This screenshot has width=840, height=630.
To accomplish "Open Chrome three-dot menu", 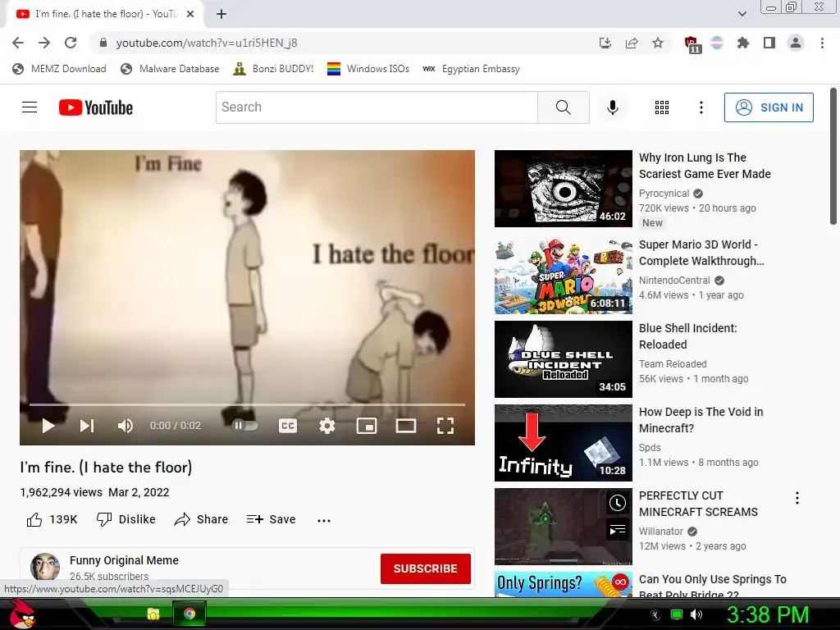I will click(x=822, y=43).
